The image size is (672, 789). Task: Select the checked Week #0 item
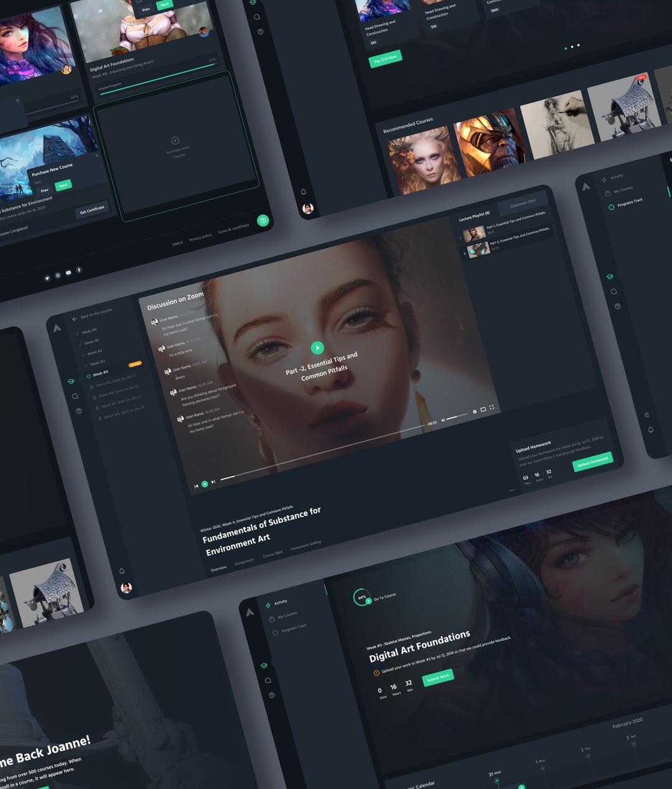(89, 331)
